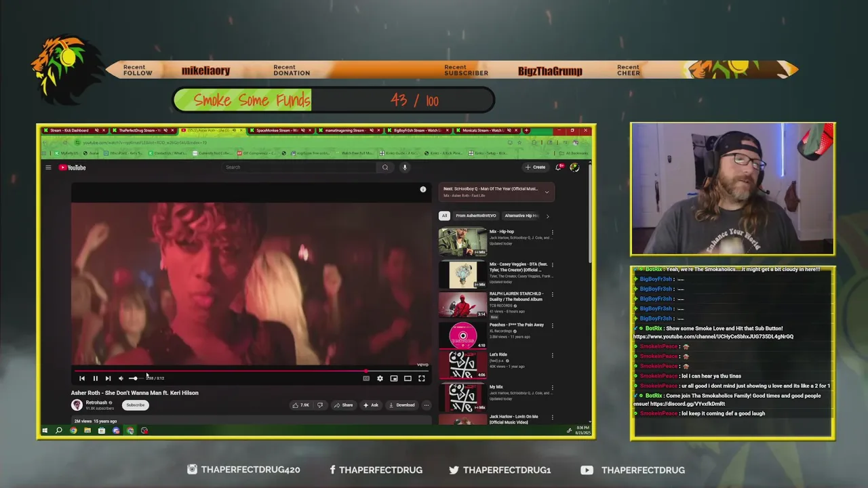This screenshot has width=868, height=488.
Task: Click the browser URL address bar
Action: pos(292,142)
